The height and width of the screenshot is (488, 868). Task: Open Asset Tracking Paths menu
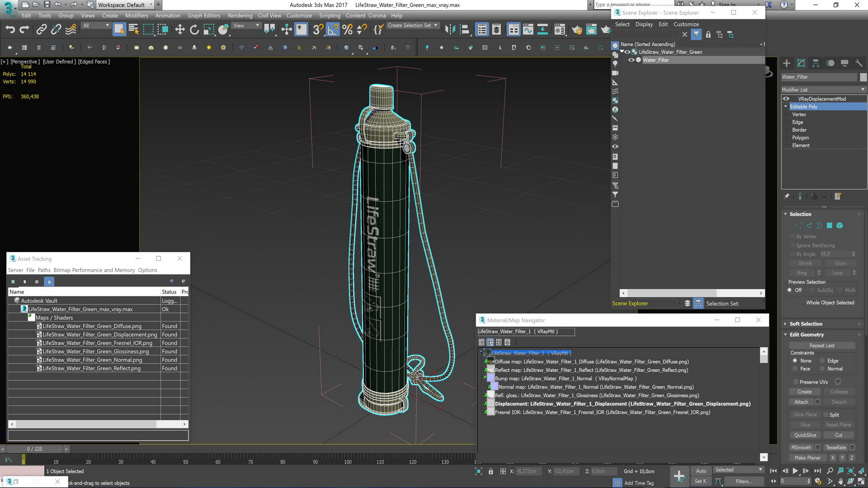44,270
